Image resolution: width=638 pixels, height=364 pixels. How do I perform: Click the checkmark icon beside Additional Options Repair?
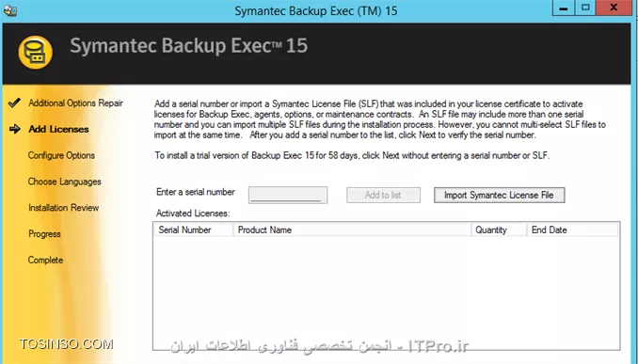click(14, 103)
